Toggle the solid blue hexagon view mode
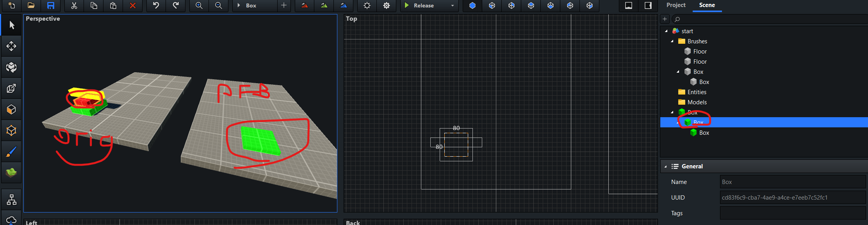Screen dimensions: 868x225 point(472,5)
